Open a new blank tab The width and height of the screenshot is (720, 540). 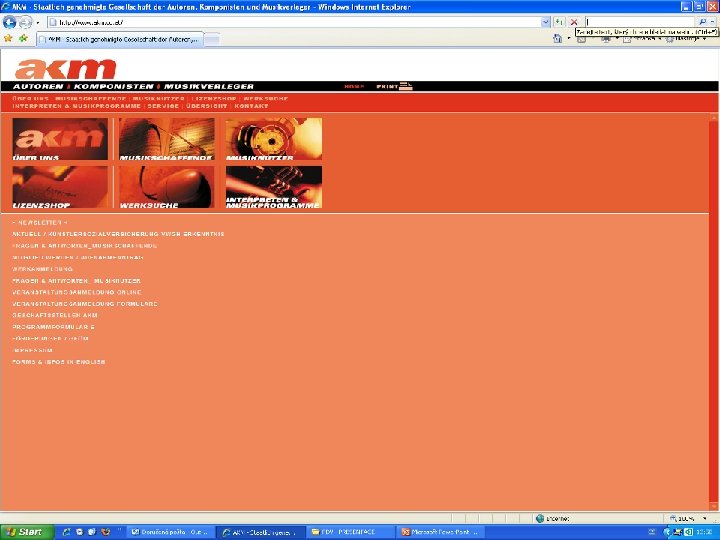[211, 40]
